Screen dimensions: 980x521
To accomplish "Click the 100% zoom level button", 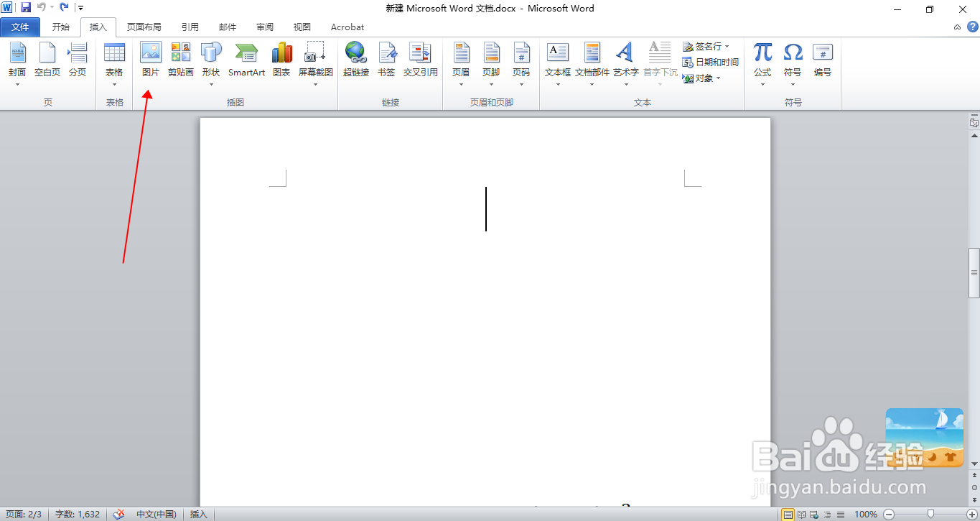I will (866, 515).
